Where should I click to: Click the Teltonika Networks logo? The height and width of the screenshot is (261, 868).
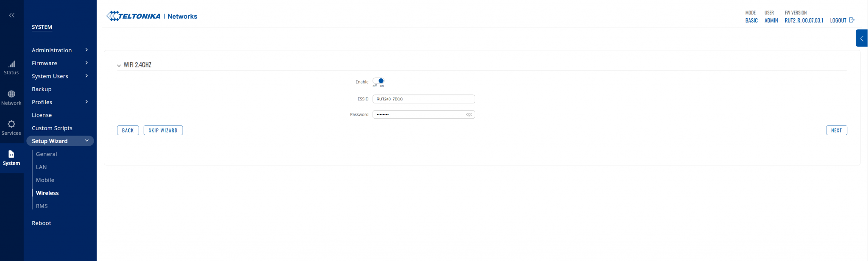tap(152, 16)
